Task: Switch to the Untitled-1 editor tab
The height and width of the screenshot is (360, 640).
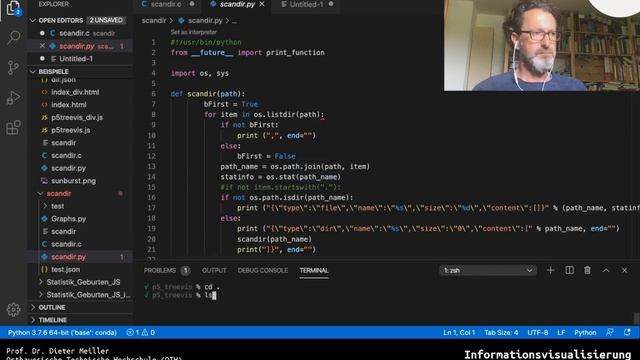Action: [x=306, y=4]
